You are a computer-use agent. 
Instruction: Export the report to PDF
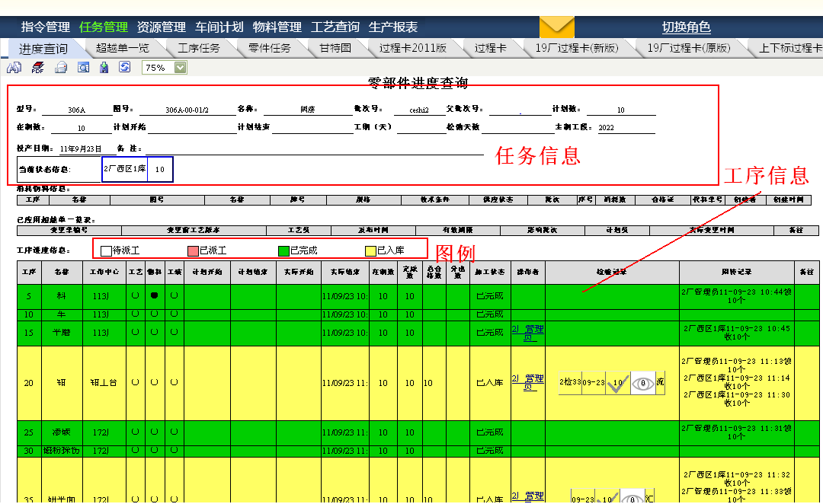click(37, 68)
